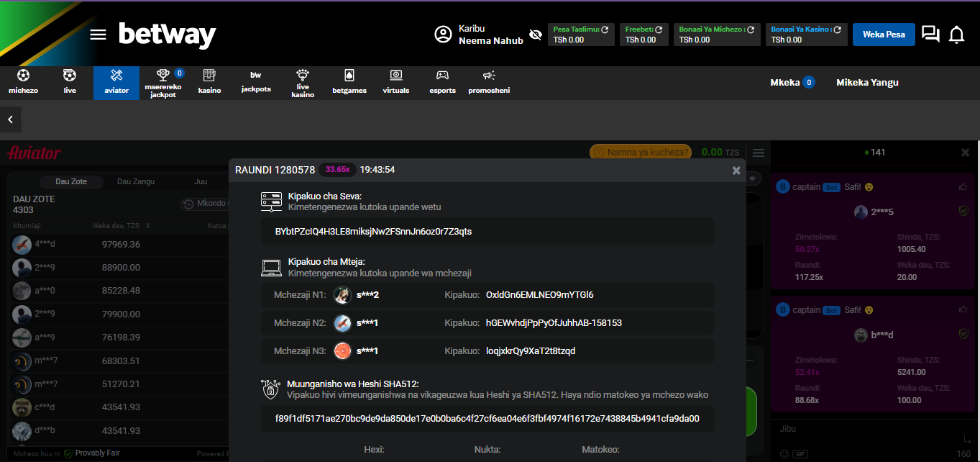This screenshot has width=980, height=462.
Task: Open Provably Fair info
Action: click(91, 453)
